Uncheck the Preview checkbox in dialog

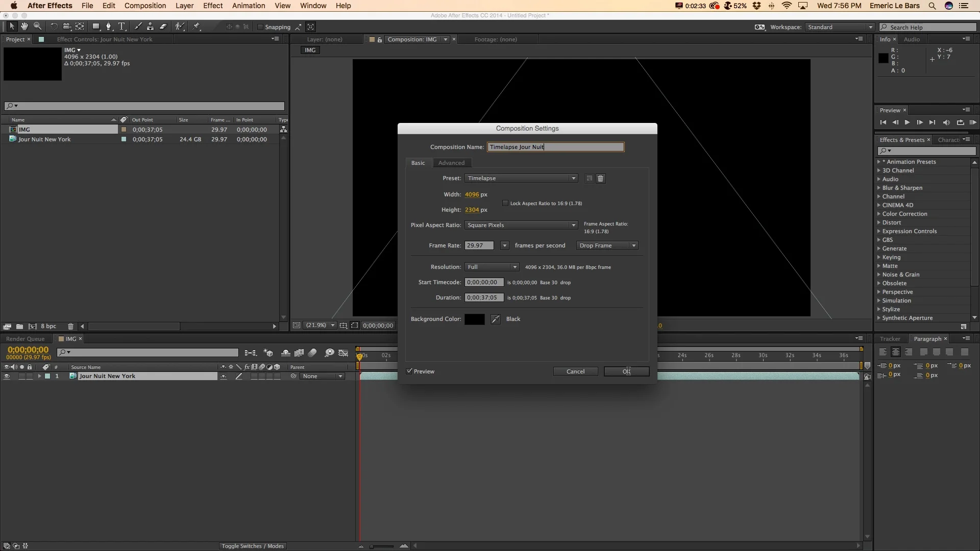409,371
